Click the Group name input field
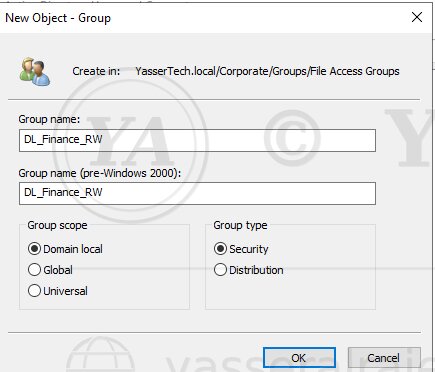 tap(197, 140)
